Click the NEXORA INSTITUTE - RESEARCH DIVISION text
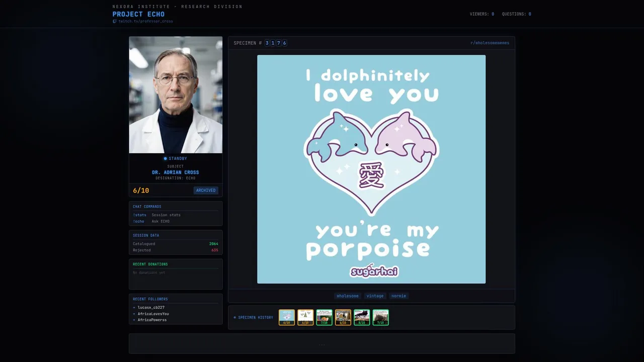Screen dimensions: 644x362 pyautogui.click(x=178, y=7)
